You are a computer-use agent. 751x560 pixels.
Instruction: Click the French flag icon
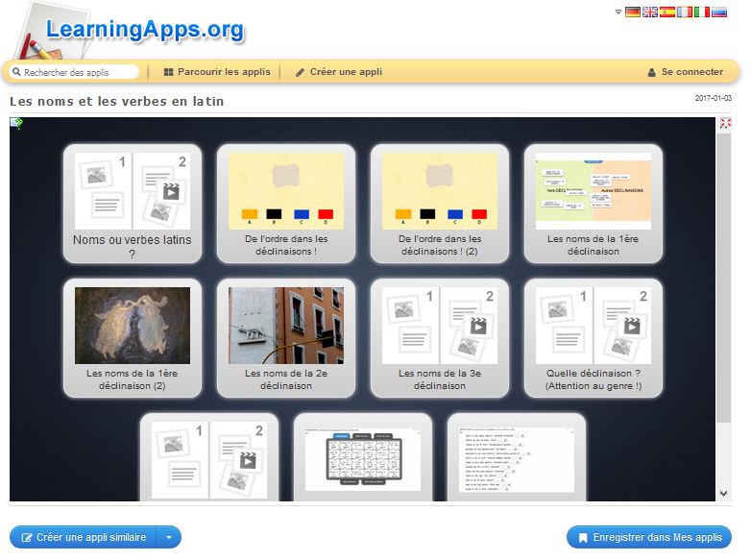tap(685, 12)
